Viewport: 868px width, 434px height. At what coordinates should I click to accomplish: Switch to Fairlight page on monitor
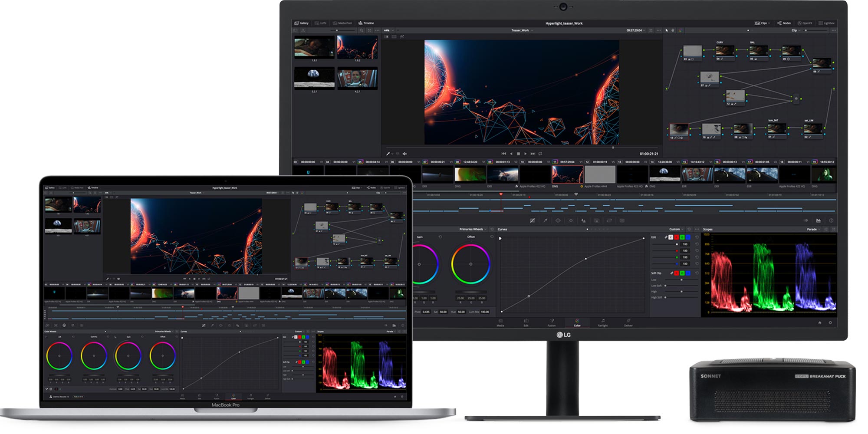tap(603, 323)
